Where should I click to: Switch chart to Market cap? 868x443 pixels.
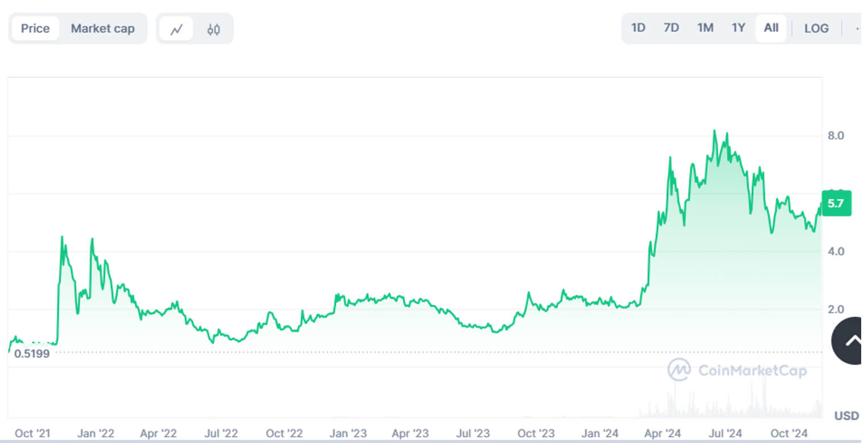[x=102, y=28]
